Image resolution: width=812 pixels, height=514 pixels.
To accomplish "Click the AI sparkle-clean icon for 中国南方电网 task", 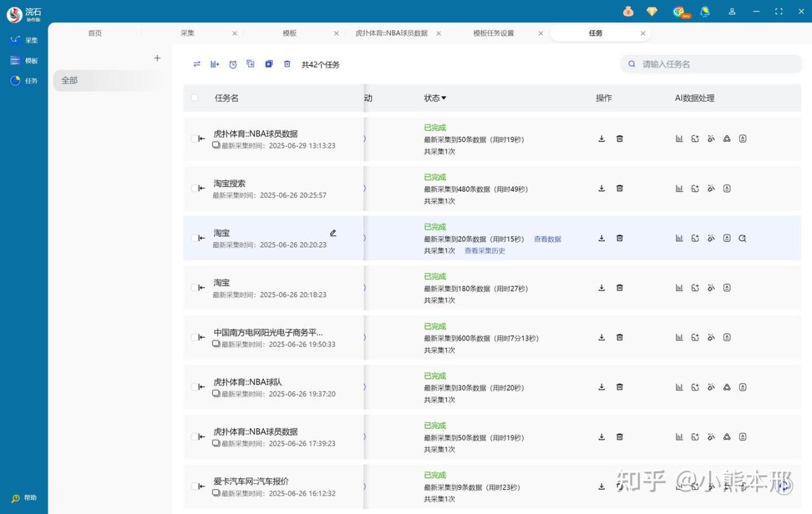I will (711, 338).
